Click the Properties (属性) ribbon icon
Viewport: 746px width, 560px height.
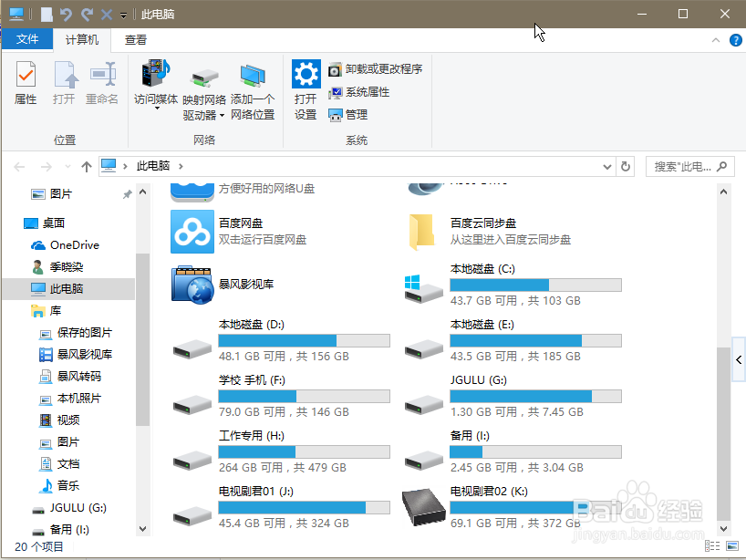tap(26, 83)
